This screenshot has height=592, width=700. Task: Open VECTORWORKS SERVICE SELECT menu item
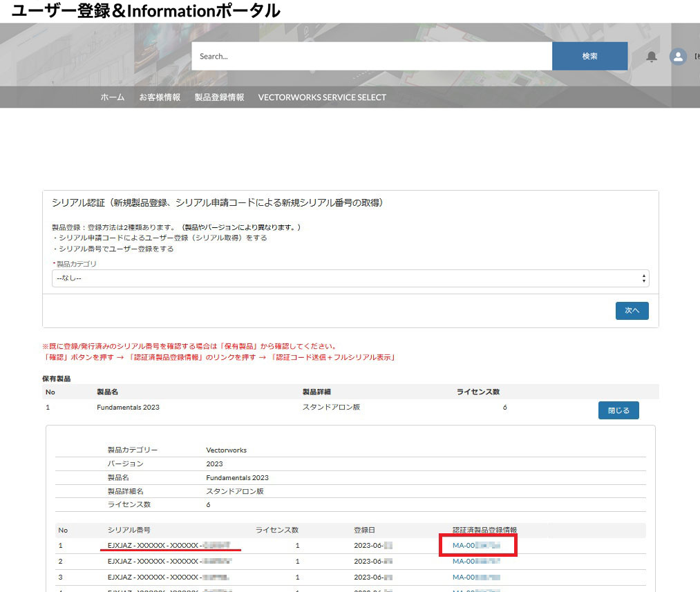(x=322, y=97)
